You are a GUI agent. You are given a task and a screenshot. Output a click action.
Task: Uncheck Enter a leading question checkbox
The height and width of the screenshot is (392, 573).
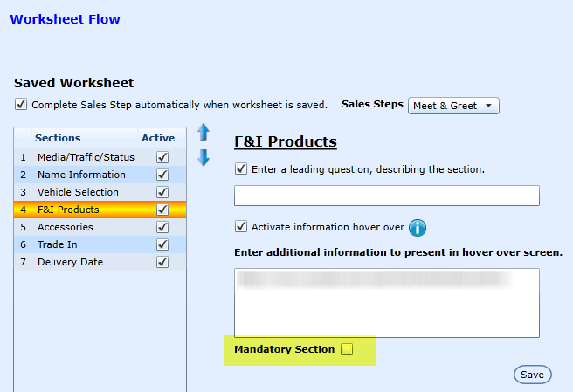(241, 169)
